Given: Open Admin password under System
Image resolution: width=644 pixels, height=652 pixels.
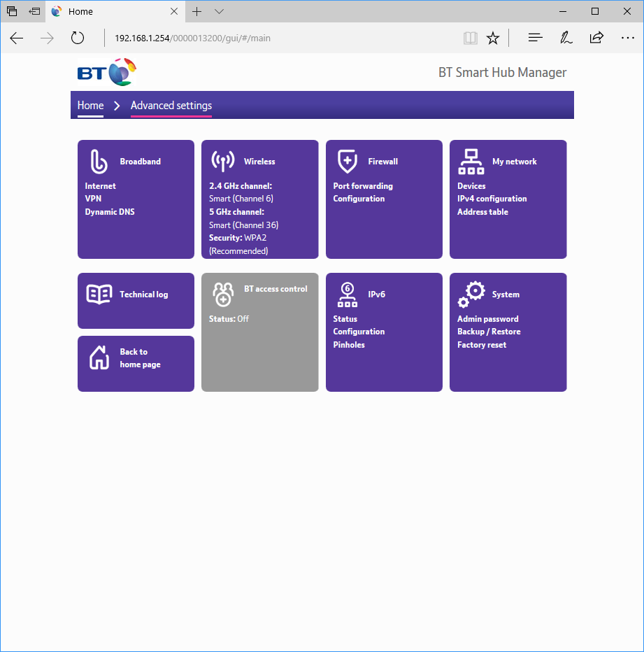Looking at the screenshot, I should 487,319.
